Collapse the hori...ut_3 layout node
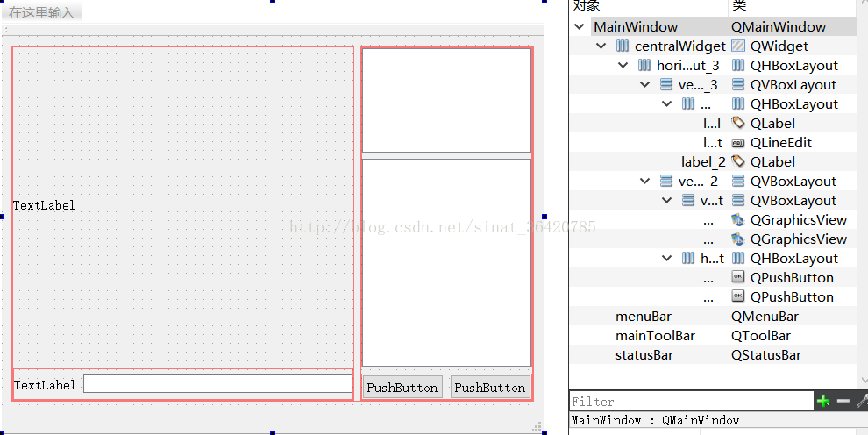Viewport: 868px width, 435px height. (623, 65)
